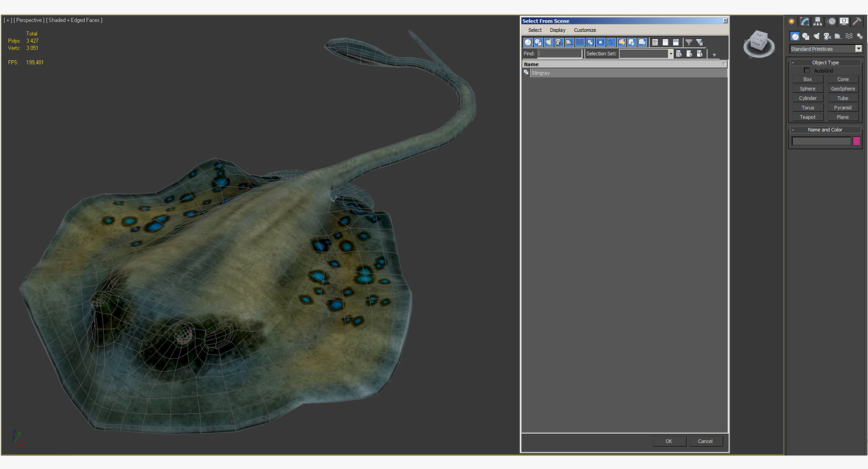Toggle Display Hidden Objects filter

pyautogui.click(x=642, y=42)
